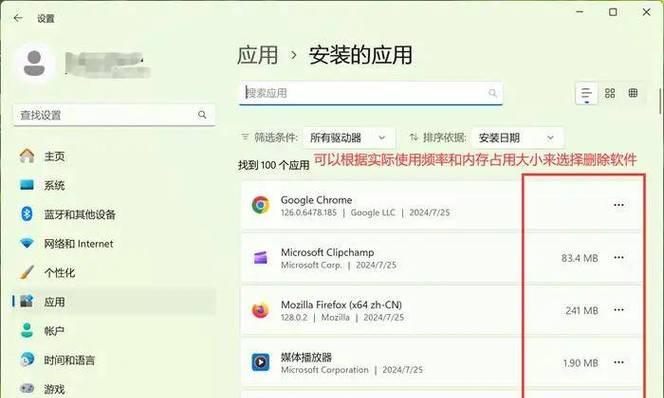Open 系统 settings in sidebar
This screenshot has height=398, width=664.
tap(114, 185)
